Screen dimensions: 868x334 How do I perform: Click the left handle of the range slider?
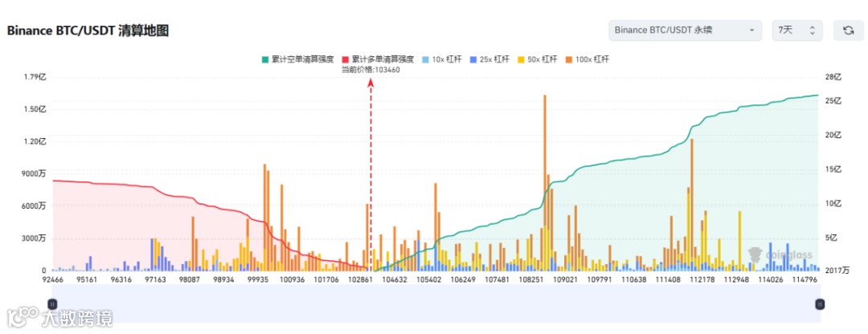tap(52, 303)
